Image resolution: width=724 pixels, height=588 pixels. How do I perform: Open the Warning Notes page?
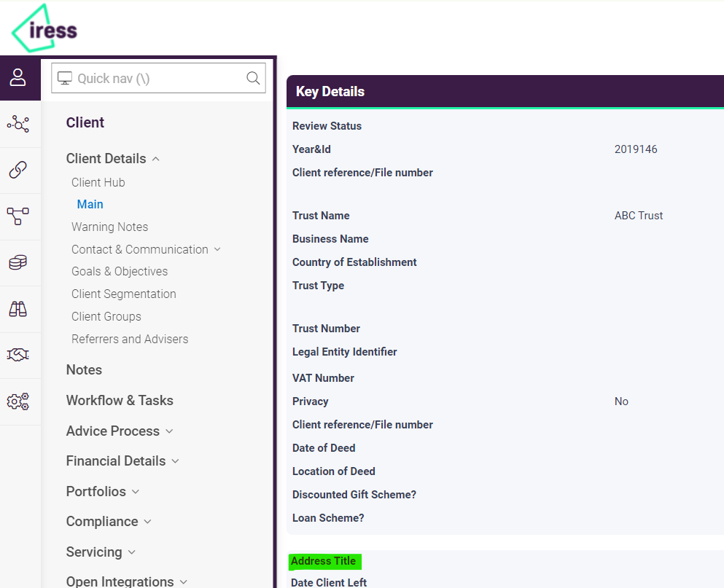click(x=109, y=227)
